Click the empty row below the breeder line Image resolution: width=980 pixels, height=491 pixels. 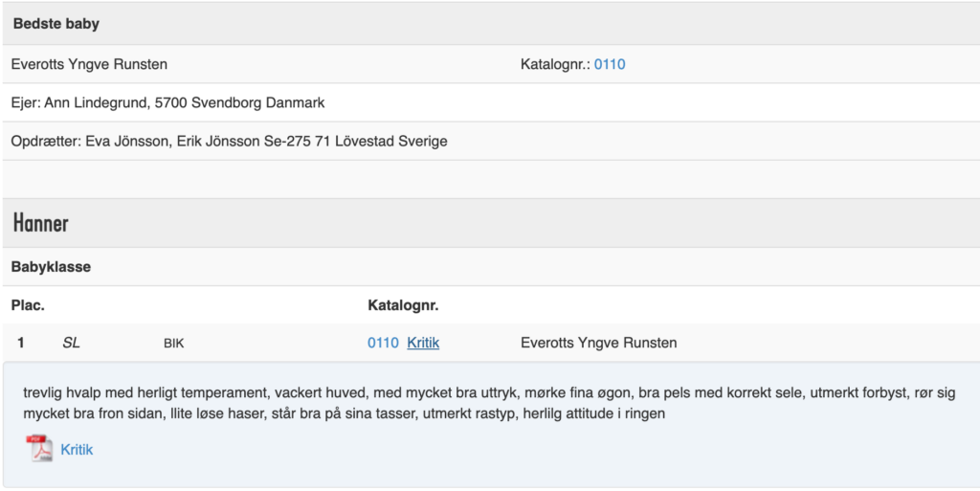coord(491,179)
